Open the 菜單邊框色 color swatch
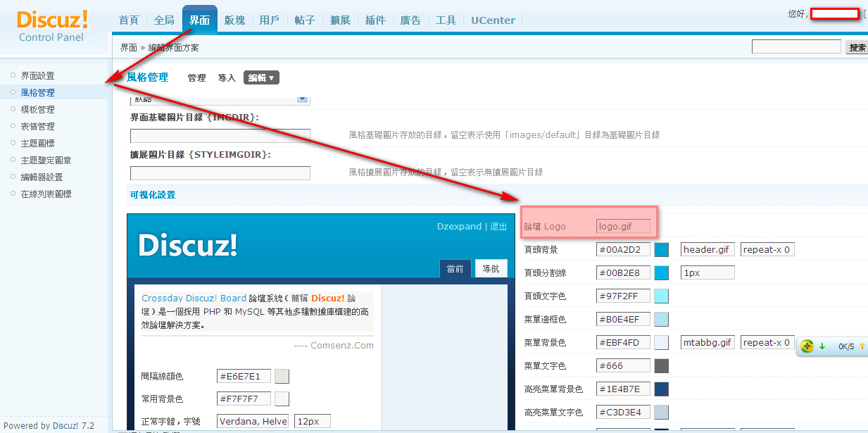Screen dimensions: 868x433 pos(661,319)
